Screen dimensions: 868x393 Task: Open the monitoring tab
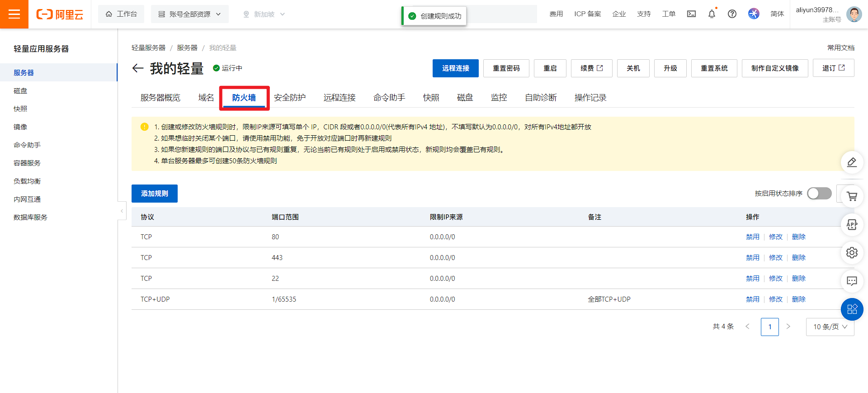coord(499,98)
